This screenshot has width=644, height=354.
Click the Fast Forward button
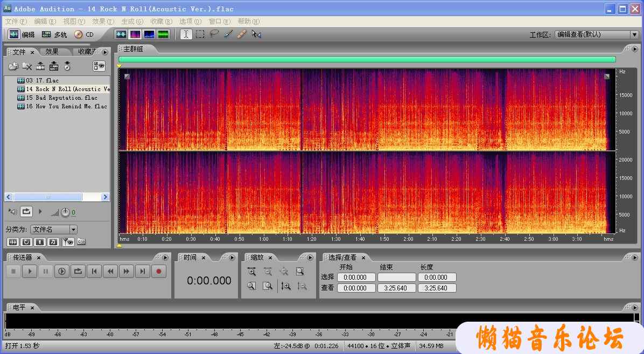pos(127,272)
